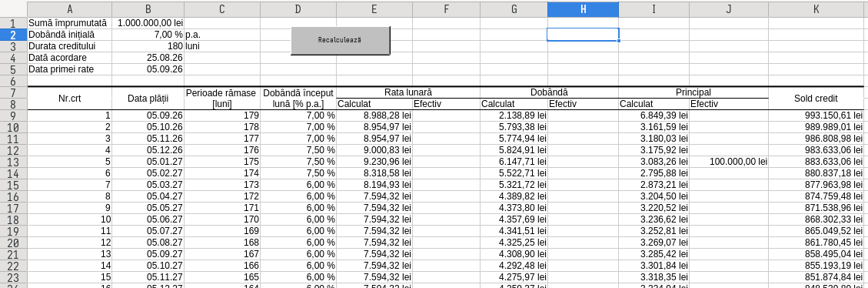Image resolution: width=868 pixels, height=288 pixels.
Task: Select row 1 header
Action: coord(13,23)
